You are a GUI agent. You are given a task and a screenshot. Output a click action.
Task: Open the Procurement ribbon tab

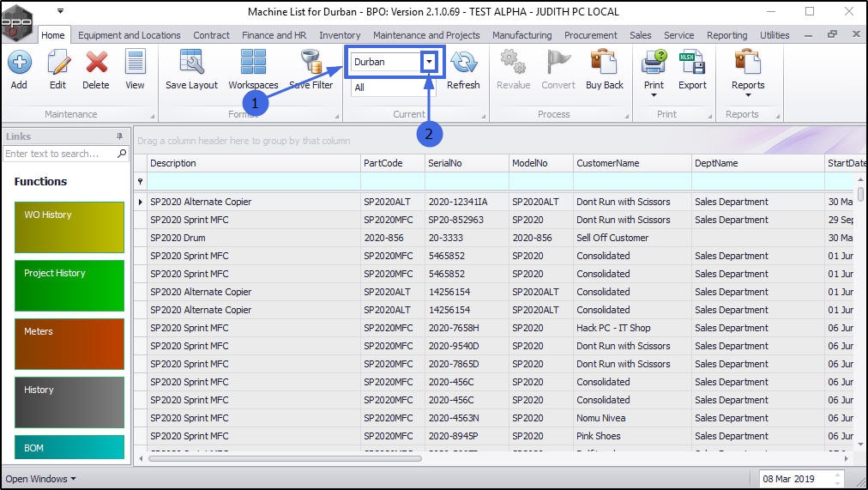590,35
